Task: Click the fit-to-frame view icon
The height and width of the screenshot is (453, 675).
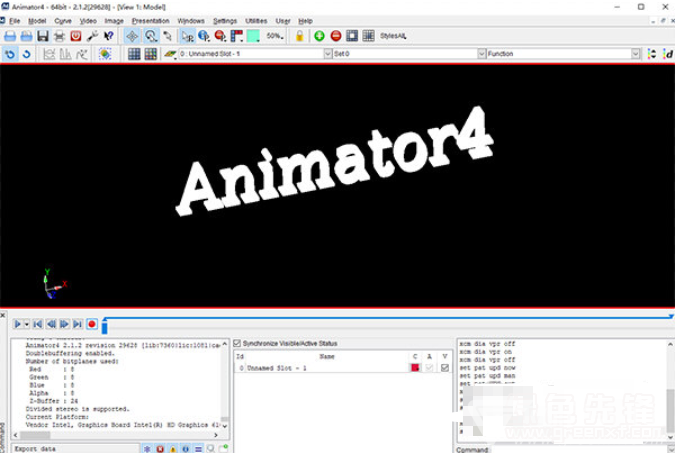Action: tap(352, 36)
